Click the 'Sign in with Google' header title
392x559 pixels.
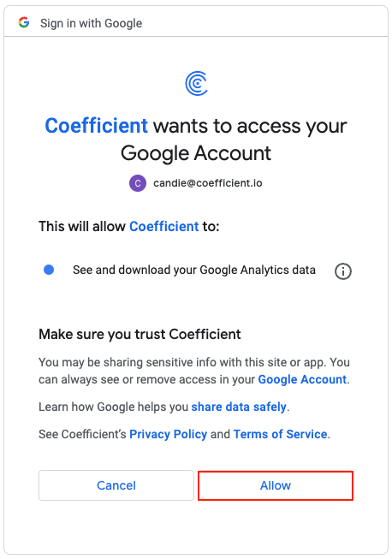coord(92,23)
